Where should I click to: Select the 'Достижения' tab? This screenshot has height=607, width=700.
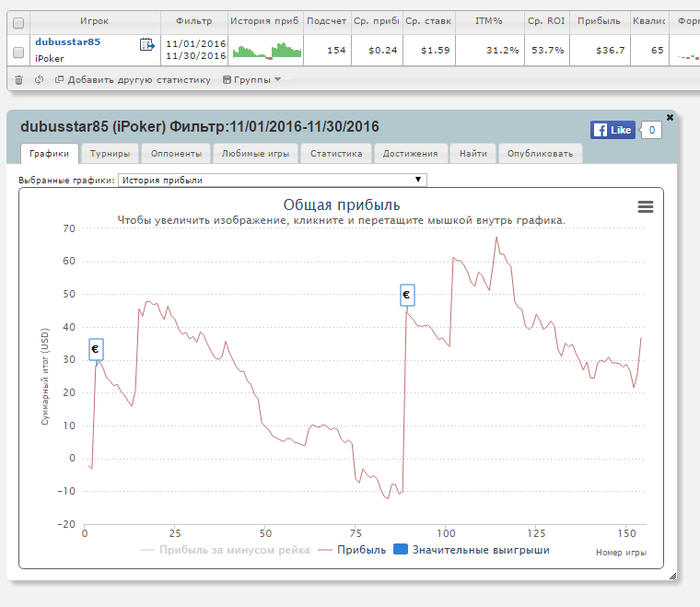tap(410, 154)
